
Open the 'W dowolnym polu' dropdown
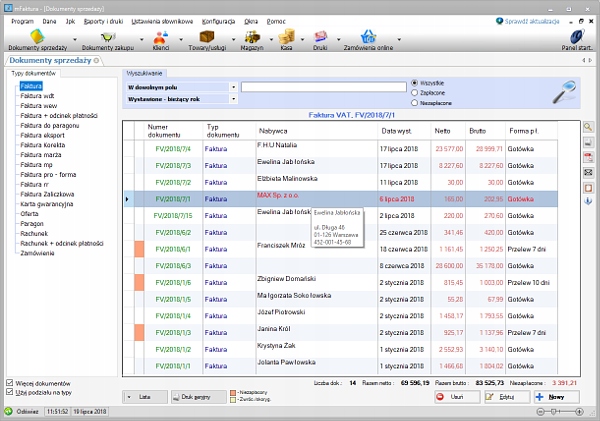[x=234, y=87]
